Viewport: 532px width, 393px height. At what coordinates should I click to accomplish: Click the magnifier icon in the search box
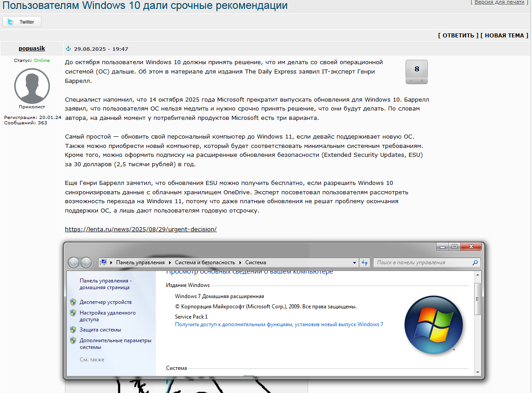point(475,262)
